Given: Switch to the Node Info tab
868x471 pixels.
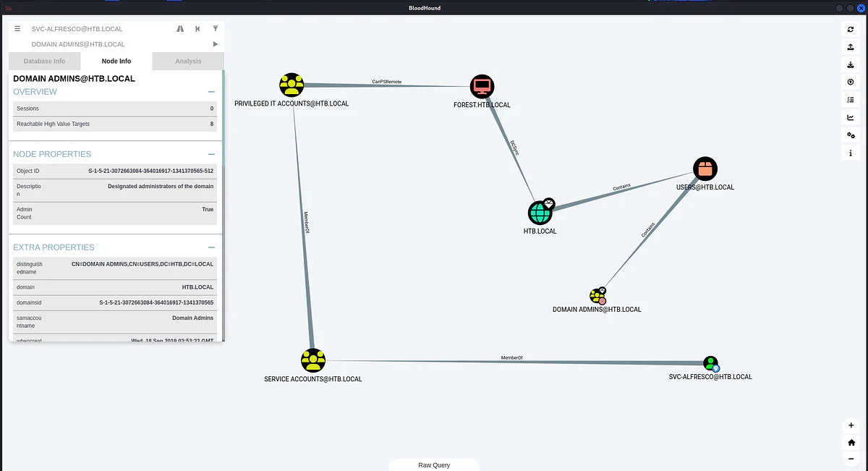Looking at the screenshot, I should (x=116, y=61).
